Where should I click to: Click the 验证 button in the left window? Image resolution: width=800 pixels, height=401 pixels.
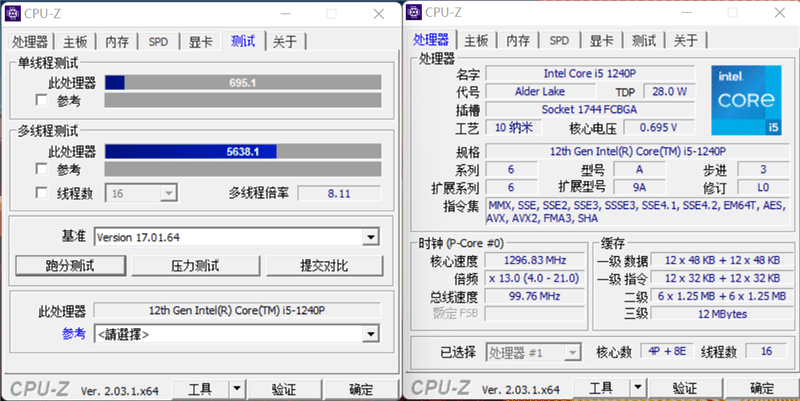click(284, 389)
